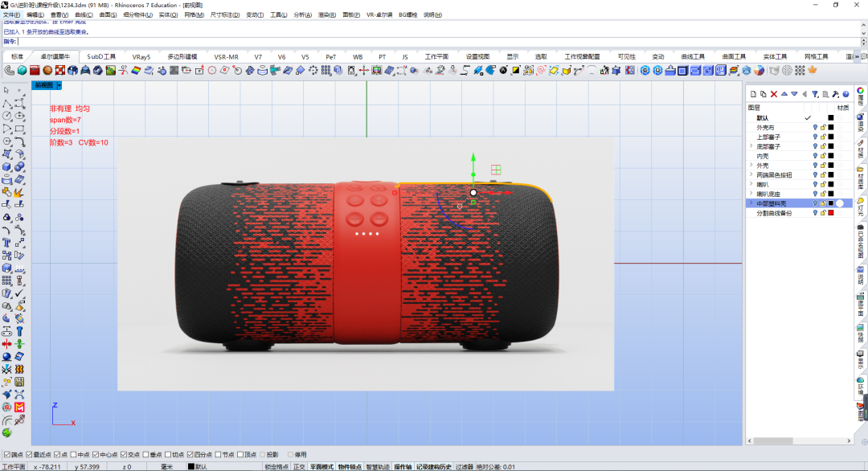868x471 pixels.
Task: Move layer up with blue up arrow
Action: (784, 94)
